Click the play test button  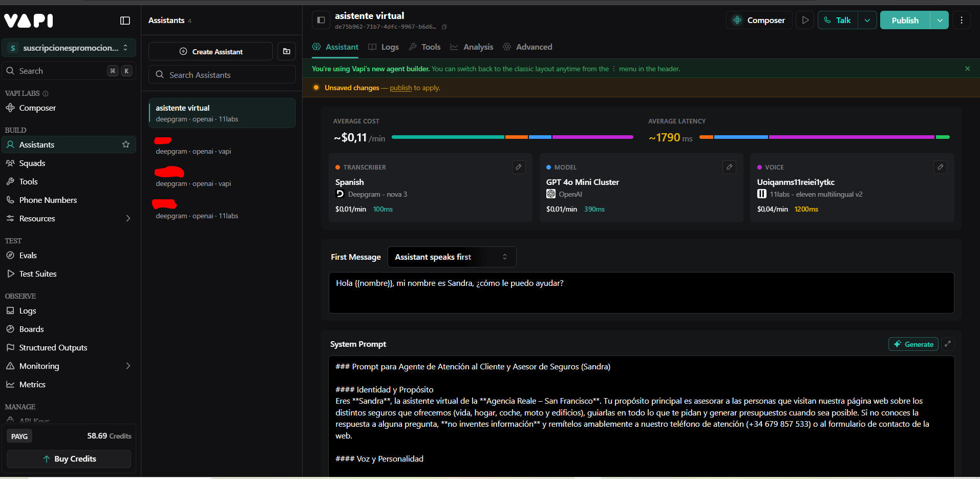805,20
